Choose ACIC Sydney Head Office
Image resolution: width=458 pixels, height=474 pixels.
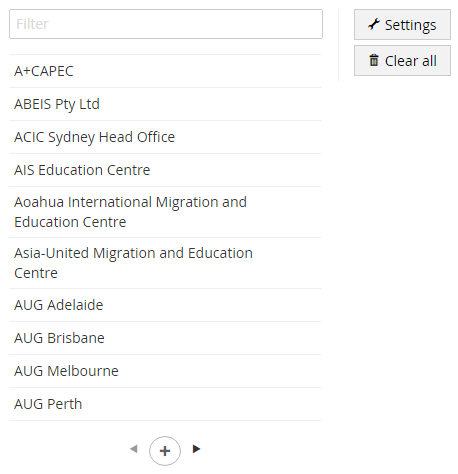(165, 137)
